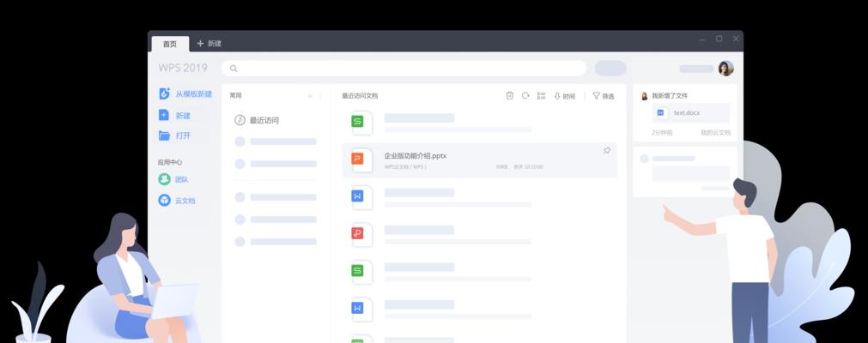Open 团队 under 应用中心

point(173,179)
